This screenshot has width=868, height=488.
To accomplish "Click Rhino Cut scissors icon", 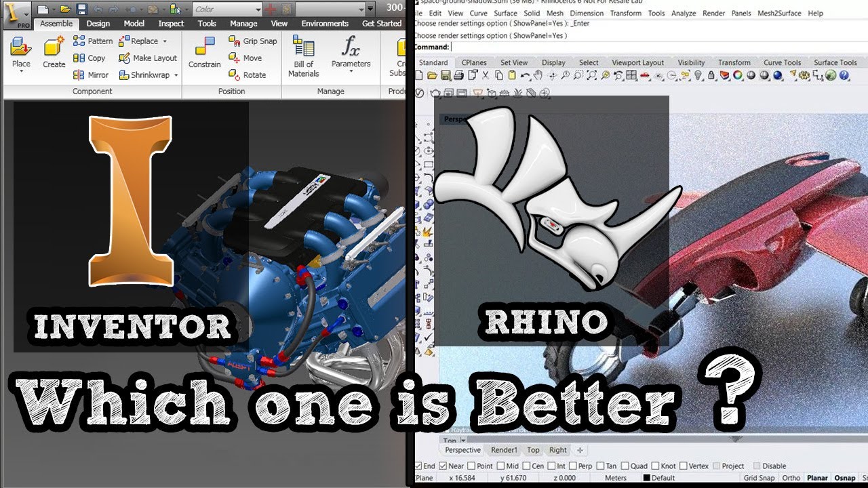I will click(486, 75).
